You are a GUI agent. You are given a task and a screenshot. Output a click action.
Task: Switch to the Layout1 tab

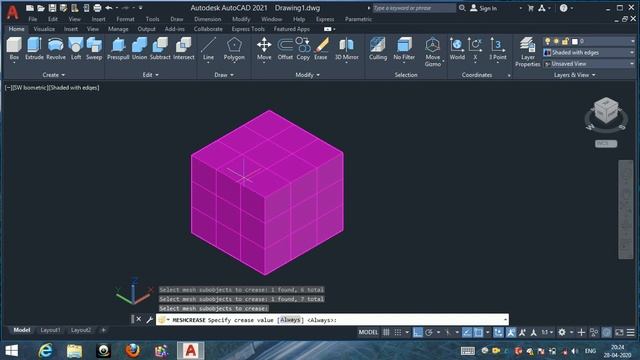(x=51, y=330)
